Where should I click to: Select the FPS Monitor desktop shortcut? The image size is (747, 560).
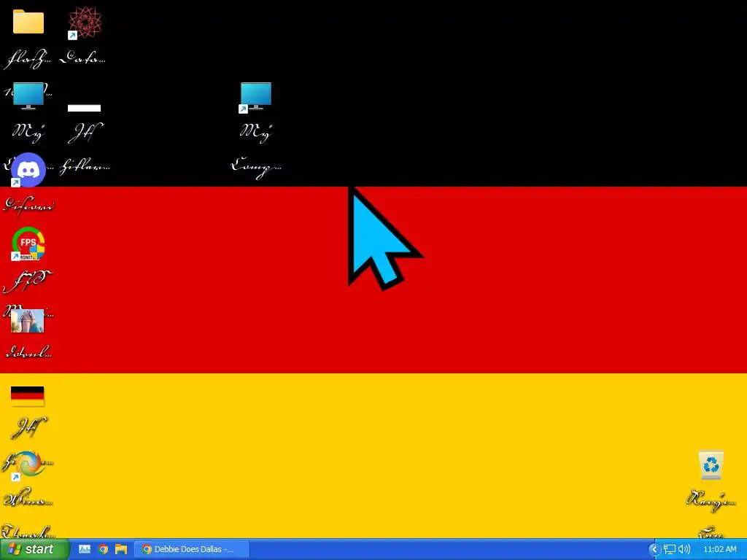click(x=28, y=244)
